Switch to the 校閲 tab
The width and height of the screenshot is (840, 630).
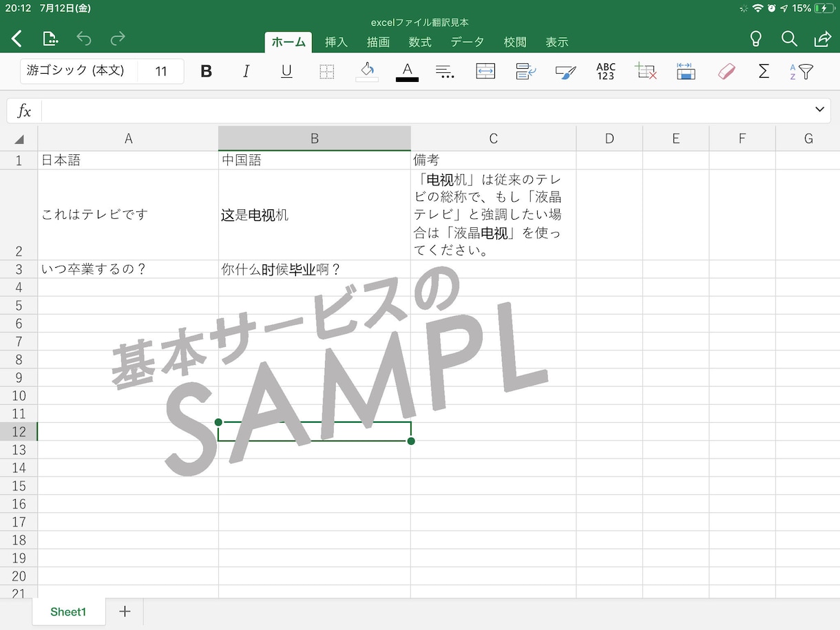click(515, 42)
